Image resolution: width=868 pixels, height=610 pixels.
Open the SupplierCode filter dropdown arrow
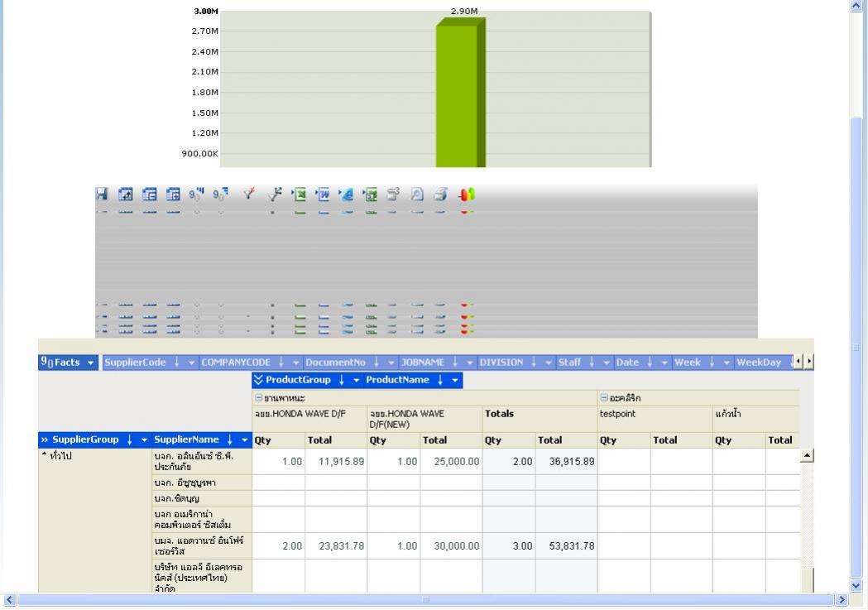191,363
